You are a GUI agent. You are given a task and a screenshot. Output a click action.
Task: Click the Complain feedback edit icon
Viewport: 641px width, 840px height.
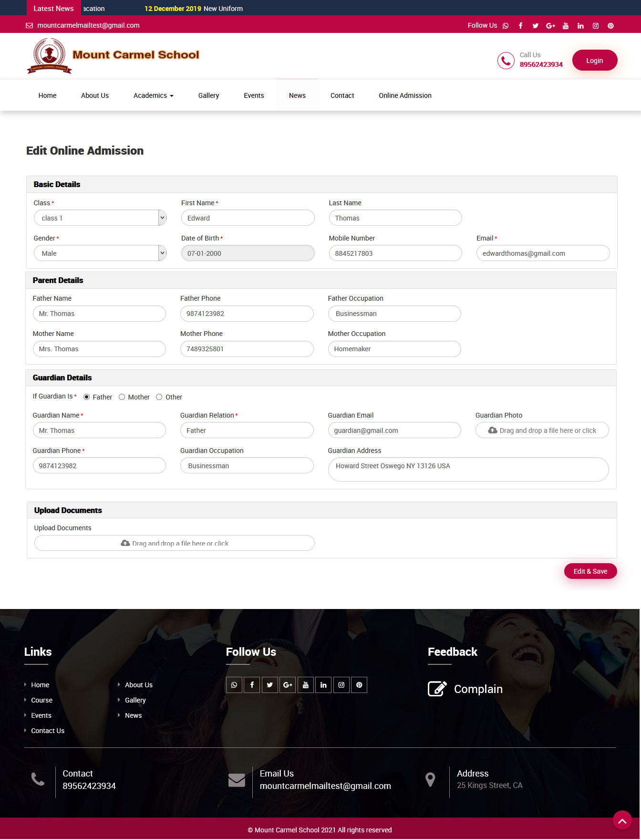tap(437, 689)
